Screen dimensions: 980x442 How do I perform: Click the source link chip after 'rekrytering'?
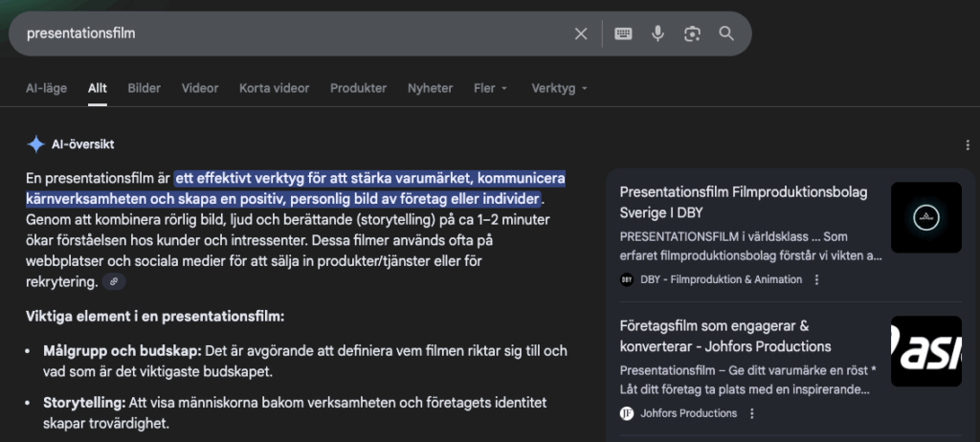pyautogui.click(x=114, y=282)
